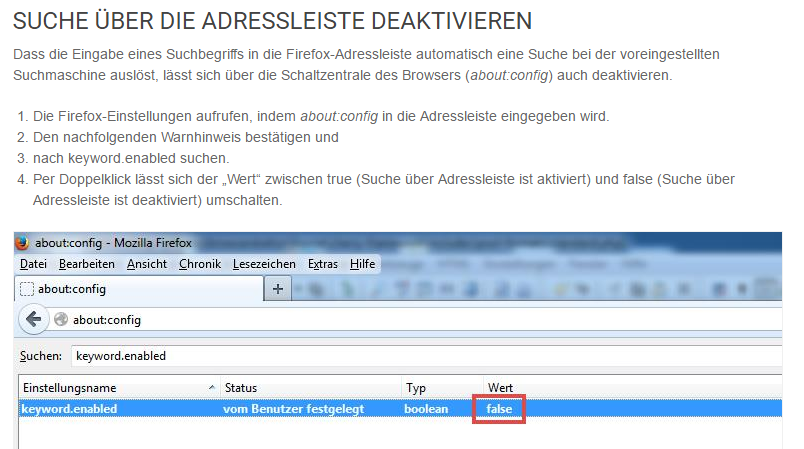The width and height of the screenshot is (804, 449).
Task: Click the false value cell
Action: coord(499,409)
